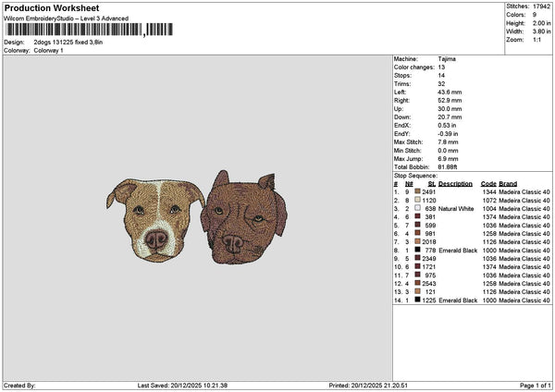Click stitch count '381' in row 4
Image resolution: width=555 pixels, height=392 pixels.
(x=430, y=217)
